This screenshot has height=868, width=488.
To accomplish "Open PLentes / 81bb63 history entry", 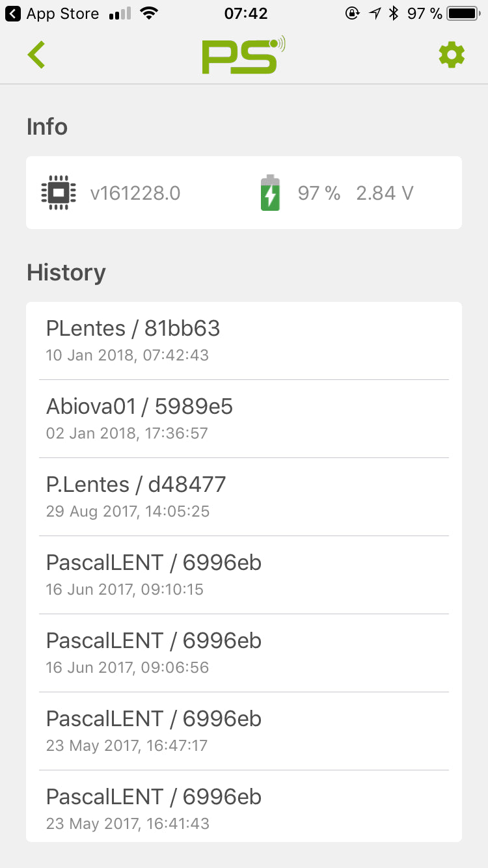I will point(244,340).
